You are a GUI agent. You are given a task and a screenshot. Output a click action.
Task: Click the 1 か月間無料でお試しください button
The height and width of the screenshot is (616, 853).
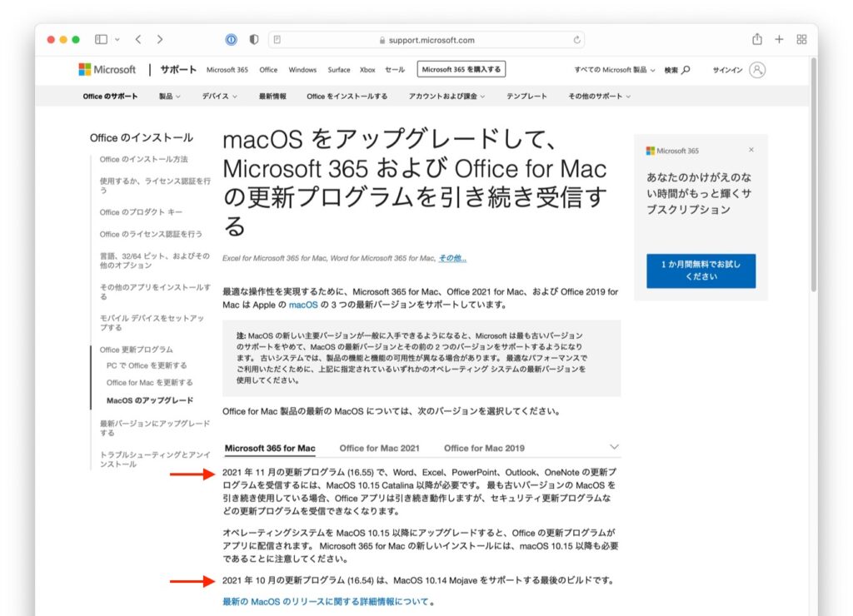[x=702, y=271]
